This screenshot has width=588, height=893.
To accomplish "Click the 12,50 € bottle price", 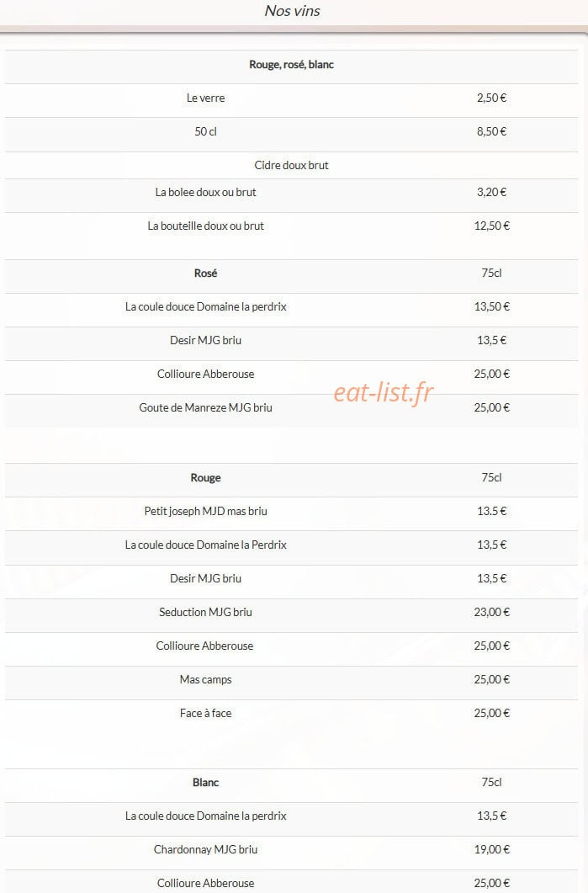I will coord(492,226).
